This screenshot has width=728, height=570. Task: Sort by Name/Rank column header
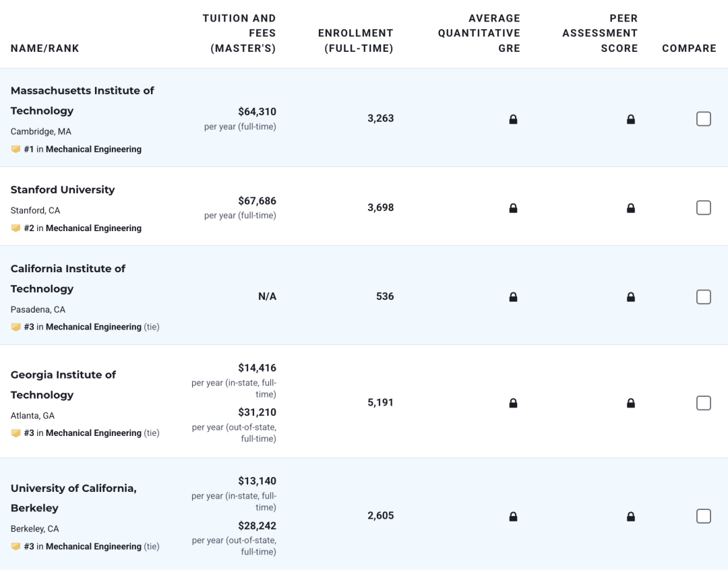click(45, 49)
